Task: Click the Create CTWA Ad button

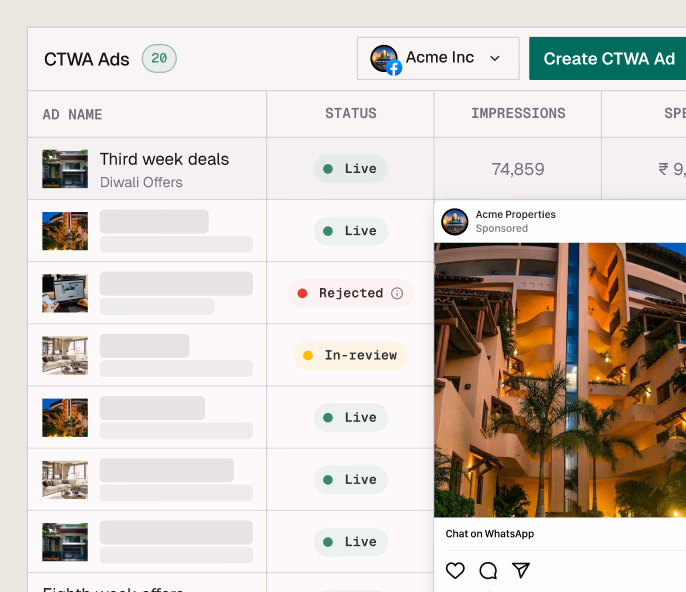Action: pyautogui.click(x=608, y=59)
